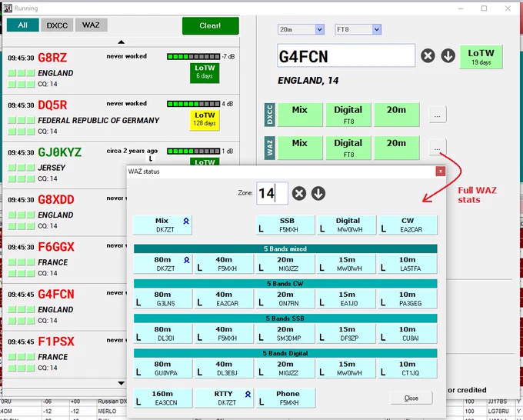Screen dimensions: 523x420
Task: Click the ribbon icon on RTTY DK7ZT
Action: point(248,394)
